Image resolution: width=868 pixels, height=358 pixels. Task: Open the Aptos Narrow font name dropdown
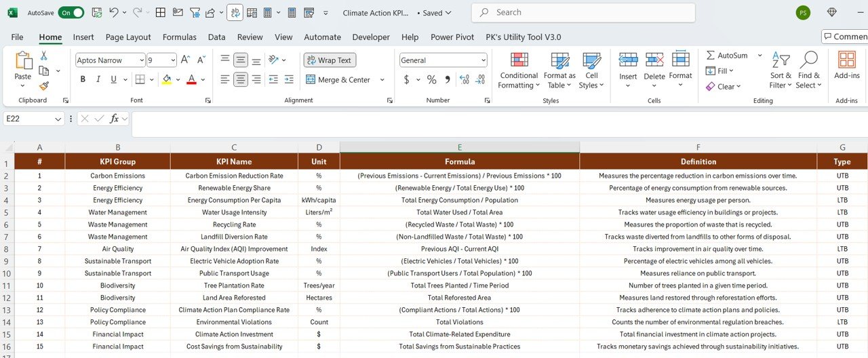coord(140,60)
